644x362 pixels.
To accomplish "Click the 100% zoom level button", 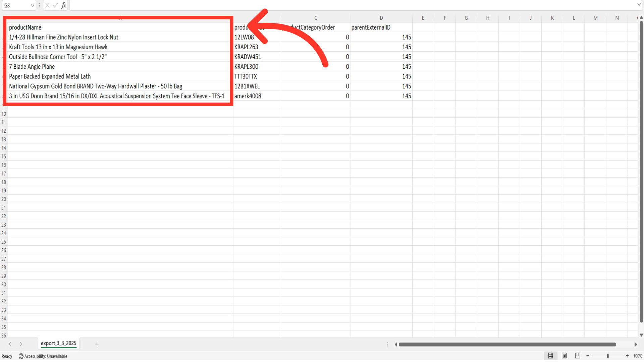I will pos(637,356).
